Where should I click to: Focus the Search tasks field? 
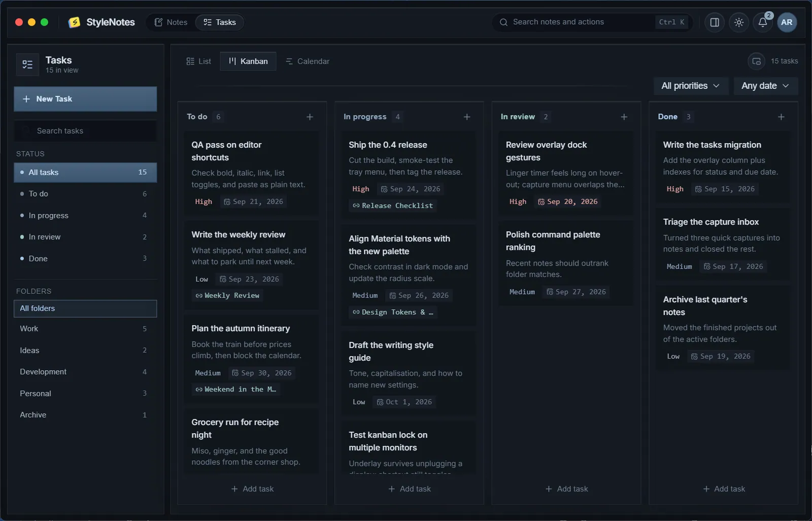point(85,131)
